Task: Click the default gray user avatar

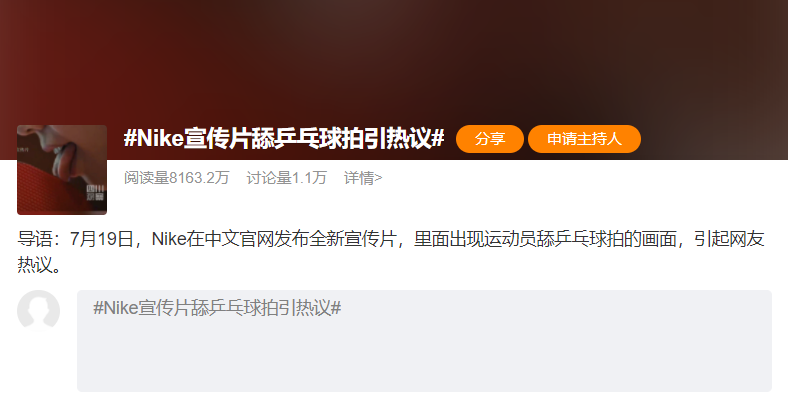Action: click(x=38, y=311)
